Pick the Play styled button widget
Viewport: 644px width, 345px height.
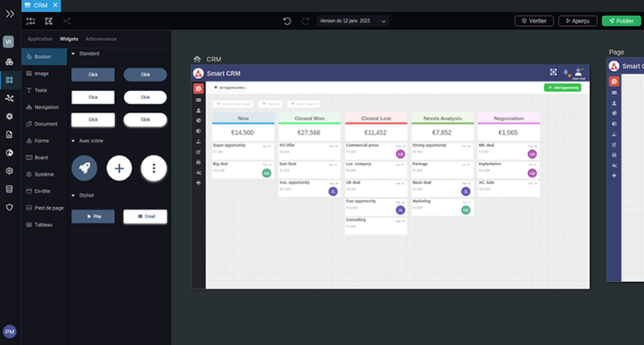point(93,216)
